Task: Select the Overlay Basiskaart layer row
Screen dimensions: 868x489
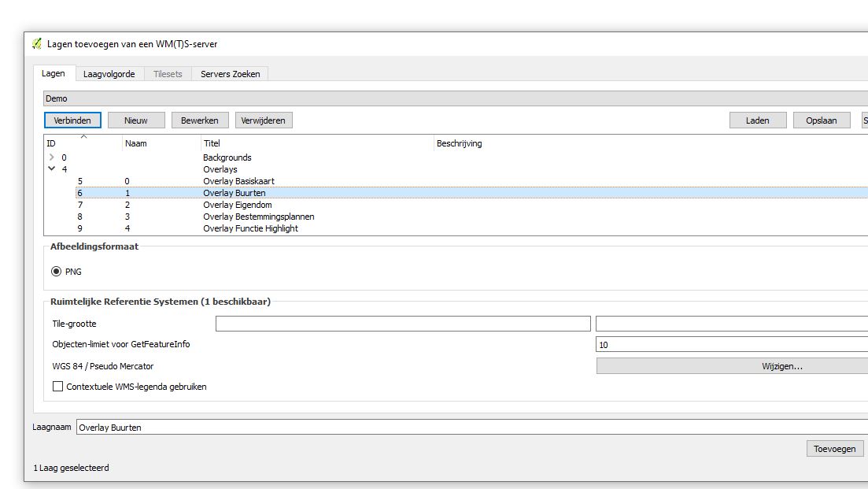Action: click(x=238, y=181)
